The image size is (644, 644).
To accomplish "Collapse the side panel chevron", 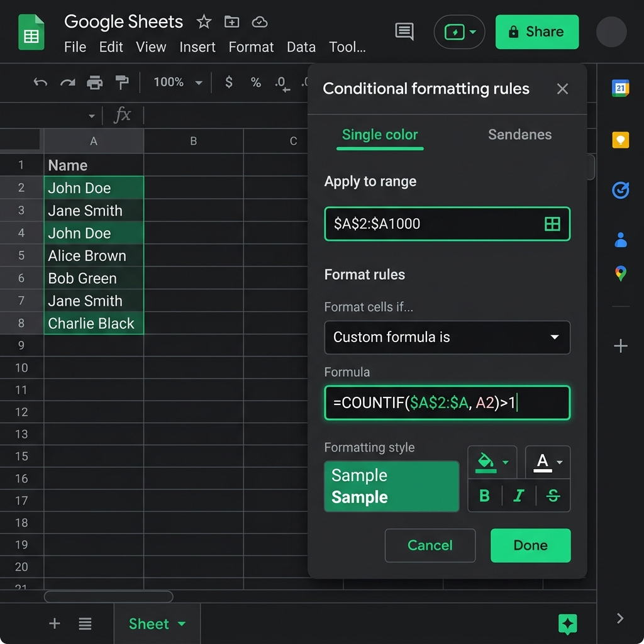I will 620,618.
